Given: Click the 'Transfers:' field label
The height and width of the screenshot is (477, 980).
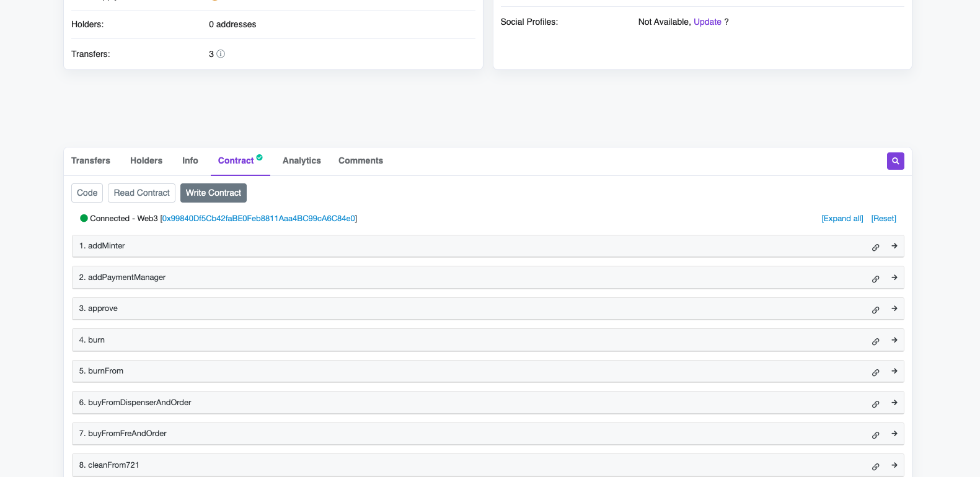Looking at the screenshot, I should [90, 54].
